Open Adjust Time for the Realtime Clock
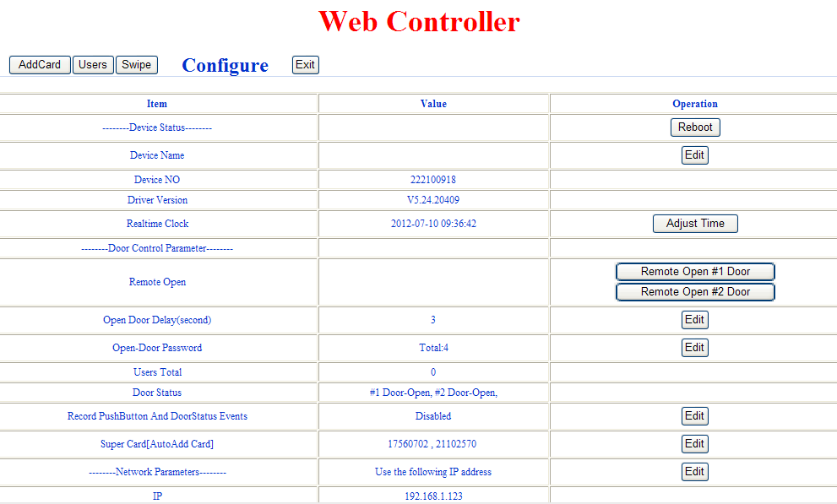This screenshot has width=837, height=504. [694, 223]
